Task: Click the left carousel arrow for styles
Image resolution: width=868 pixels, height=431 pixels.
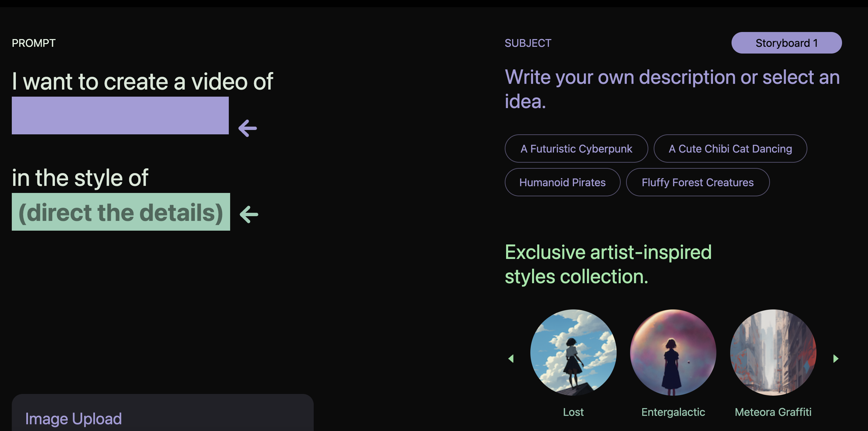Action: [x=511, y=359]
